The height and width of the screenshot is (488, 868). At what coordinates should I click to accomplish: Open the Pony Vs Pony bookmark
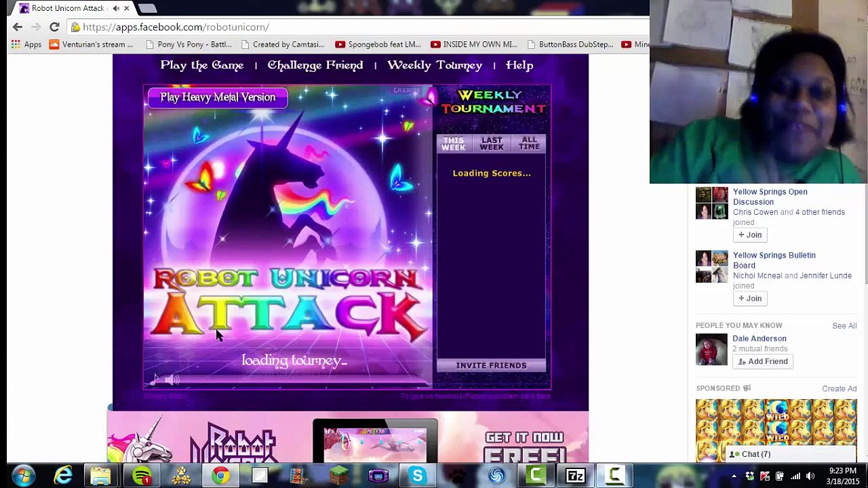[189, 45]
